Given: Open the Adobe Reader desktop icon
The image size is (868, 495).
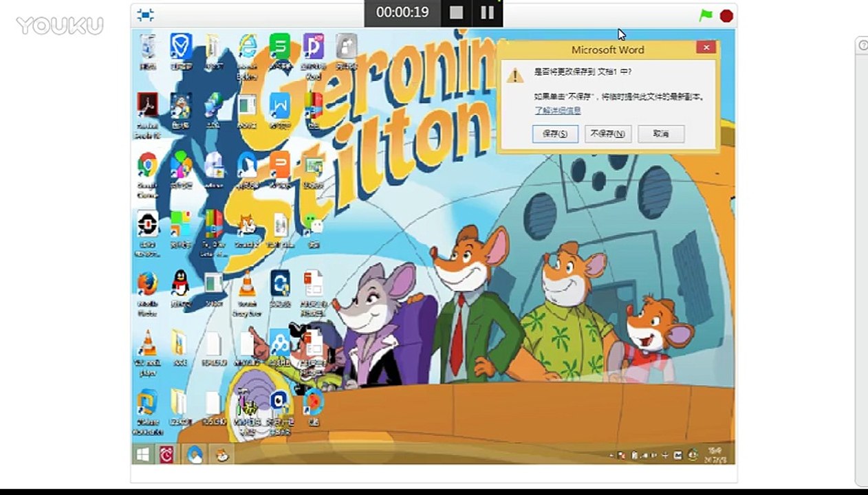Looking at the screenshot, I should 147,105.
